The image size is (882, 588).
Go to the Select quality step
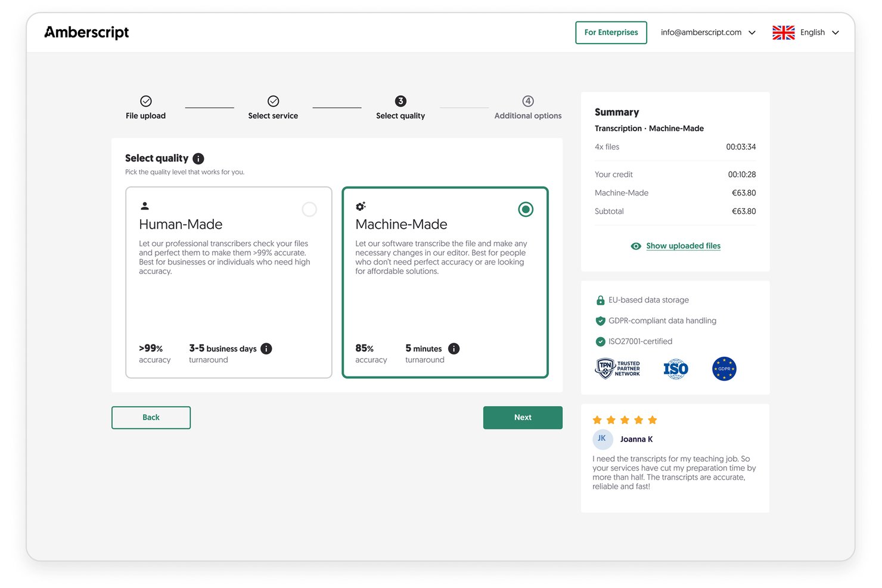click(x=400, y=108)
